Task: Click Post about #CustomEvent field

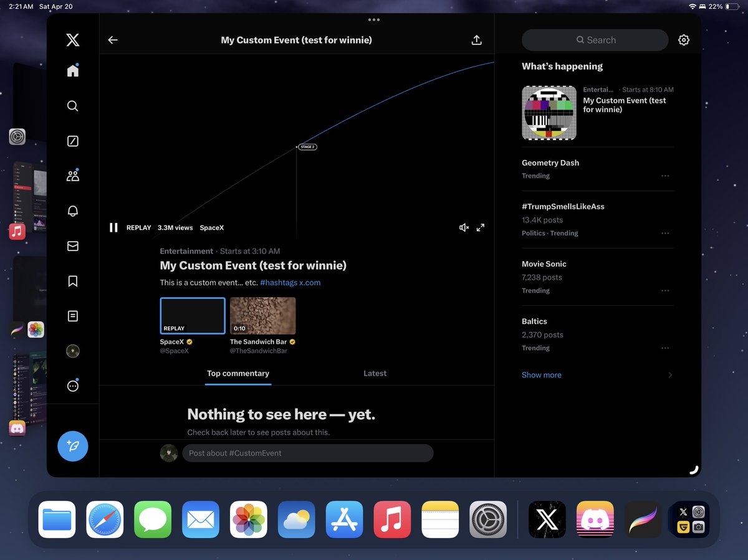Action: (x=308, y=453)
